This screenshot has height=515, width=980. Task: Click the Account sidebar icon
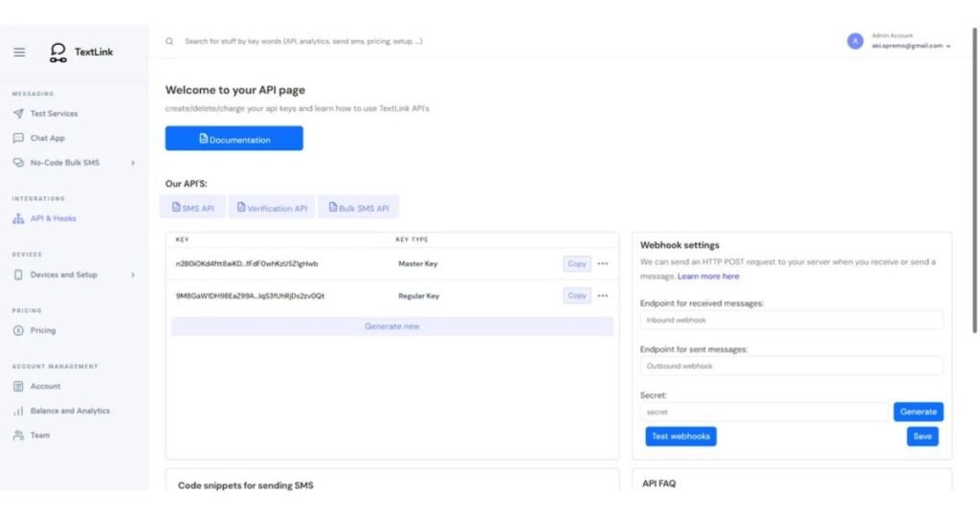tap(18, 387)
